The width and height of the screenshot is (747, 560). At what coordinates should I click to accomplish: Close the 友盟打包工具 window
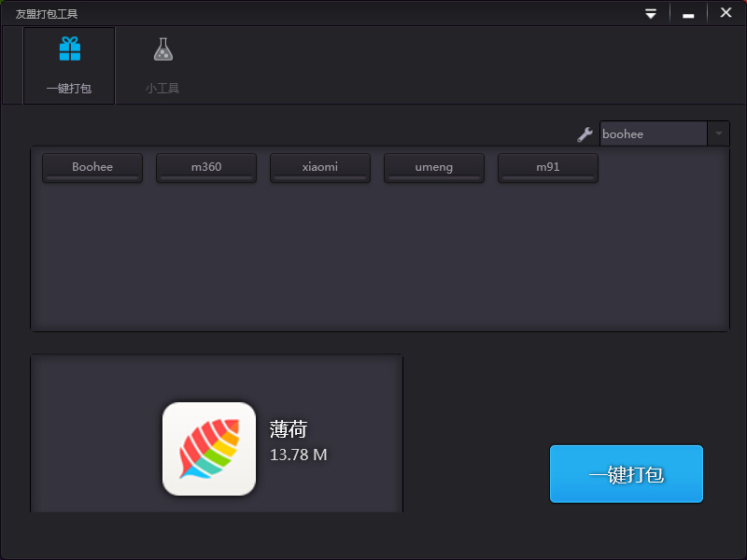point(726,13)
